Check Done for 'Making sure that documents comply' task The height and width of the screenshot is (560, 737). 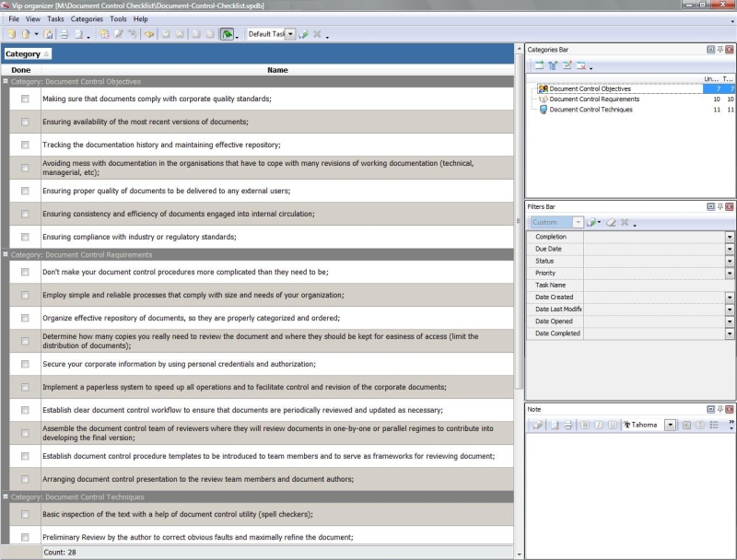[25, 99]
